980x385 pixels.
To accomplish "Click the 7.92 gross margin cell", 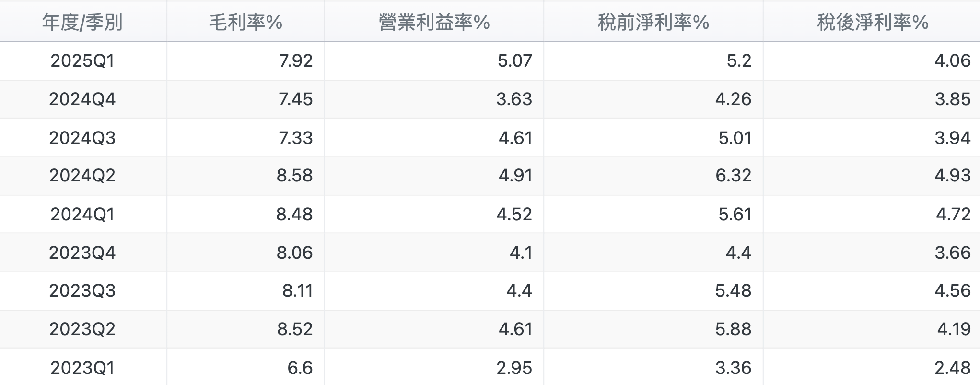I will [x=295, y=60].
